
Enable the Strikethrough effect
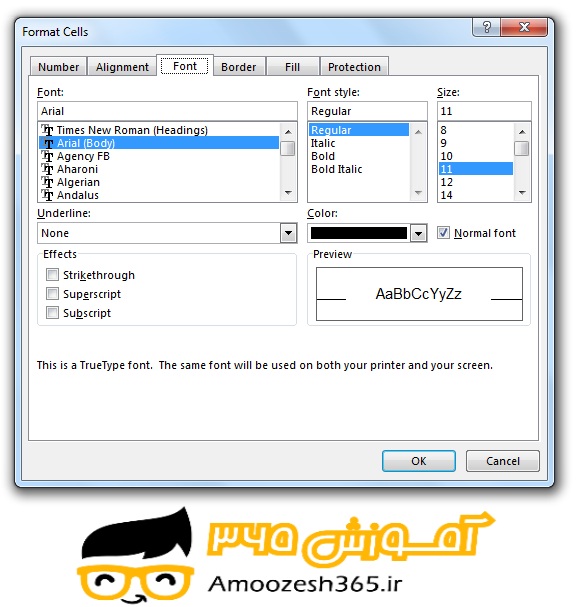pyautogui.click(x=52, y=274)
